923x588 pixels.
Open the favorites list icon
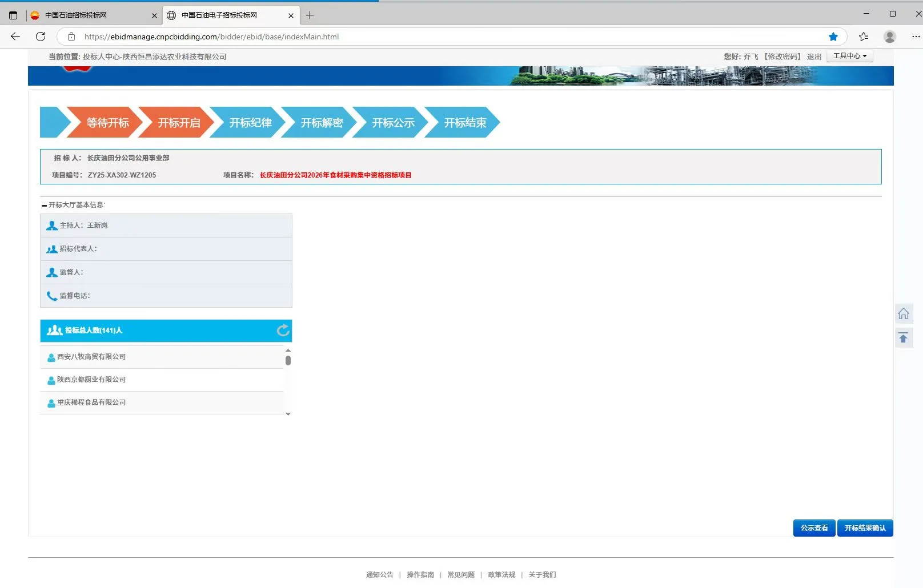pos(864,37)
